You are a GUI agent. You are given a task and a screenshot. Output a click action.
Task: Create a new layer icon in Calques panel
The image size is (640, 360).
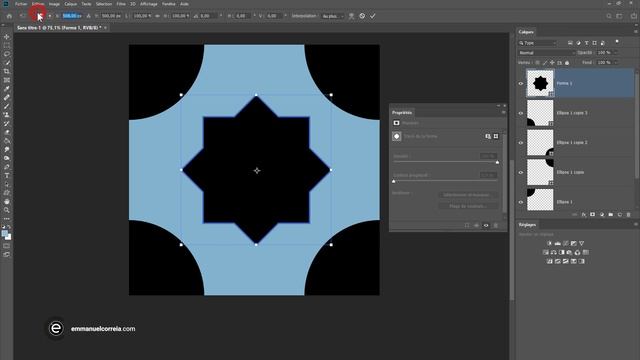(620, 215)
